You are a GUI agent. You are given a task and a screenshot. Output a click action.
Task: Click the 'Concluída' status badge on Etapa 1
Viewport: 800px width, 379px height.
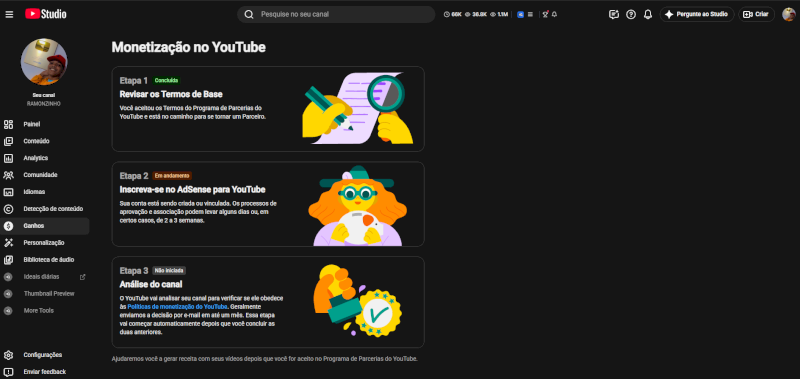click(166, 81)
